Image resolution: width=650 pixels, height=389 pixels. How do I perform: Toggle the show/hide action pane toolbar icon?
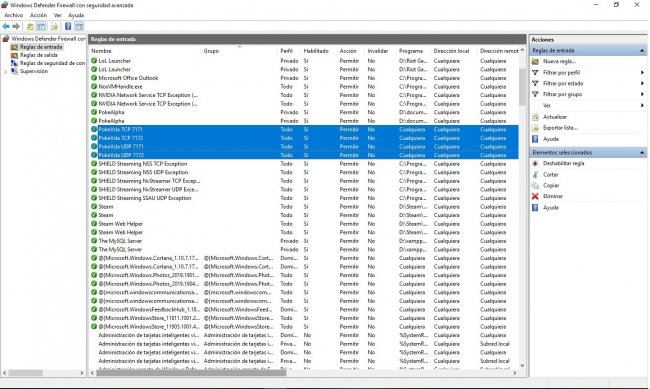click(79, 27)
